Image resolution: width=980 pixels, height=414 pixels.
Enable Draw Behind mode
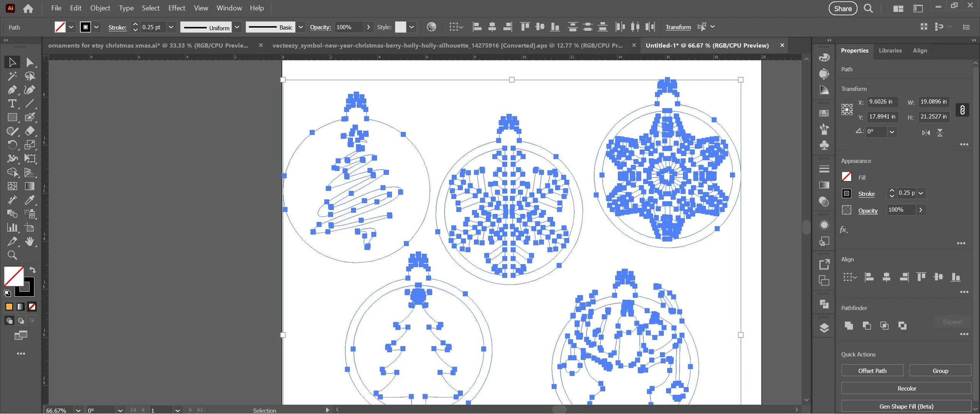click(x=21, y=321)
